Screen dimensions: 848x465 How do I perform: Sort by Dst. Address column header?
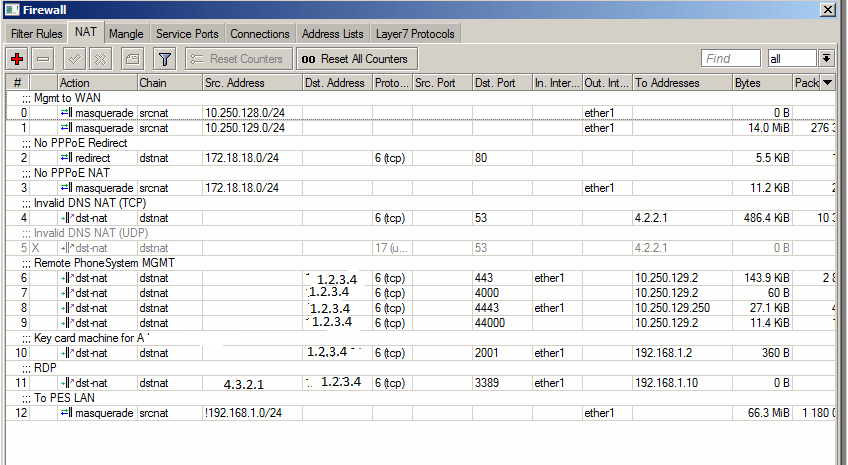coord(337,83)
